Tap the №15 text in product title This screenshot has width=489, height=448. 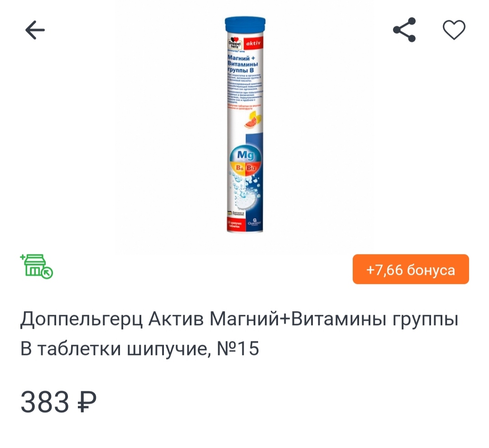[x=238, y=348]
